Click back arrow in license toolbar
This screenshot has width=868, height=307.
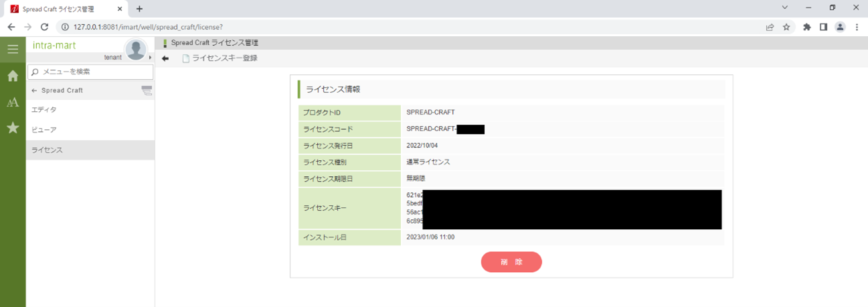(165, 58)
